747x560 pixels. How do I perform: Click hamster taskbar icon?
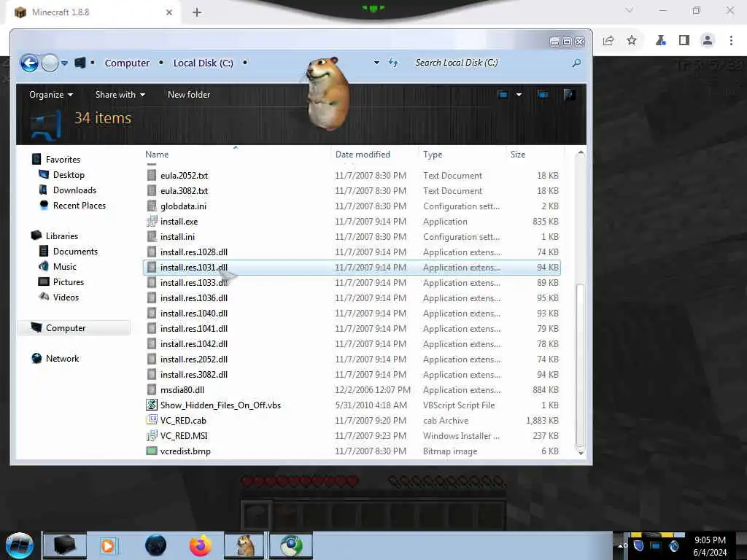click(x=244, y=545)
